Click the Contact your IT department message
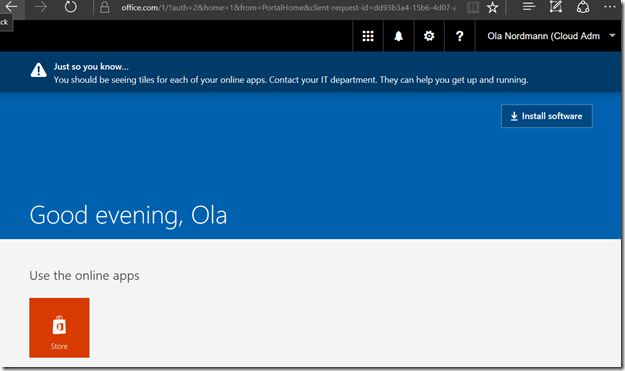The width and height of the screenshot is (625, 371). pyautogui.click(x=291, y=80)
